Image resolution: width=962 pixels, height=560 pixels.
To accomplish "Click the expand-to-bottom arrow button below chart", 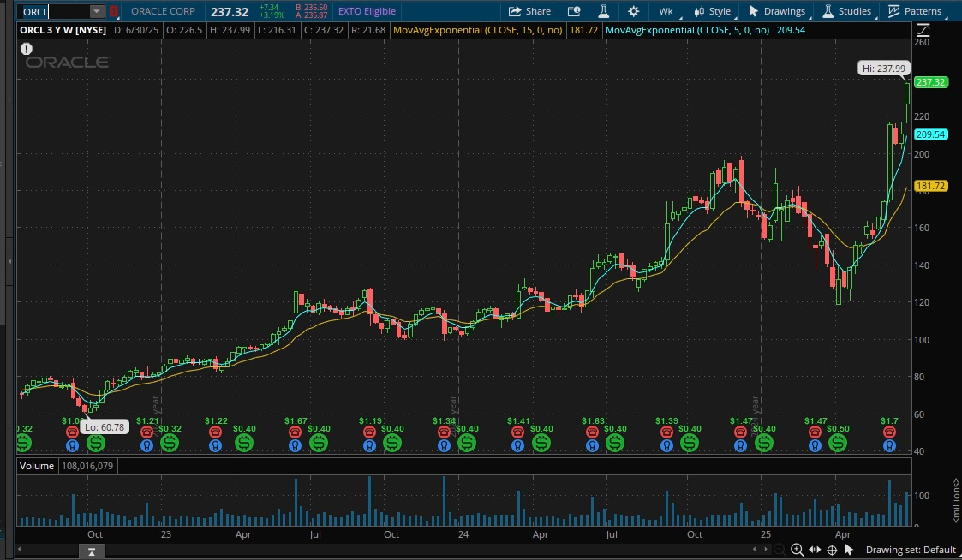I will [x=92, y=552].
